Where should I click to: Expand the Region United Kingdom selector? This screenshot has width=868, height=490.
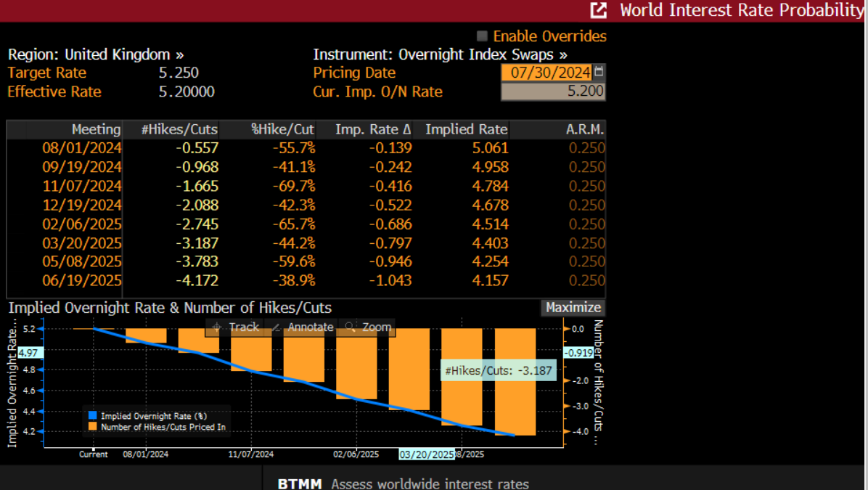(180, 54)
